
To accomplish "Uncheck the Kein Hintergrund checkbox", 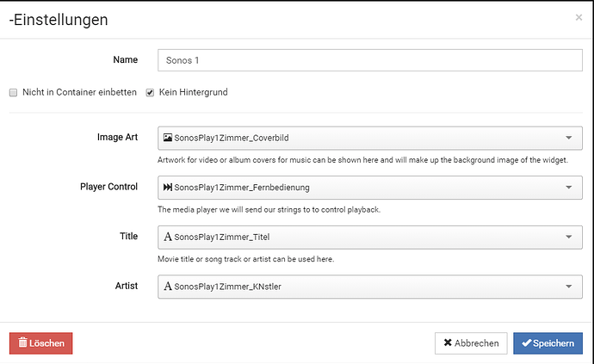I will 150,92.
